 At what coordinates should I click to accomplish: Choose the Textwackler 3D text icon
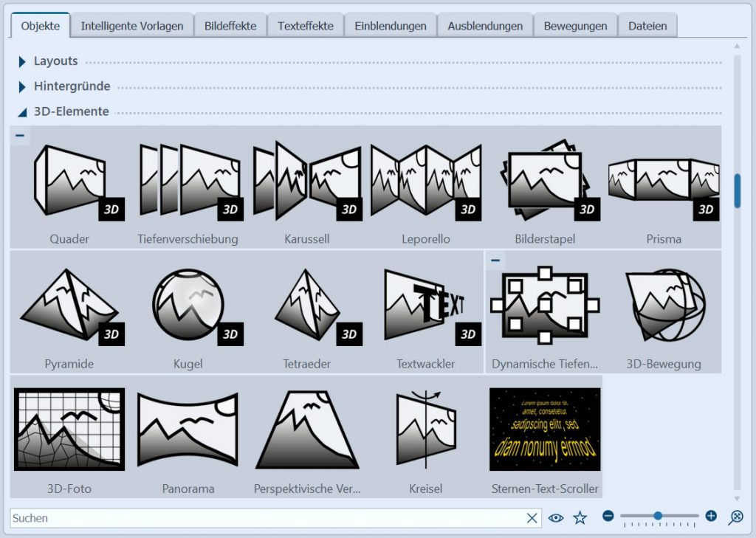pos(425,306)
